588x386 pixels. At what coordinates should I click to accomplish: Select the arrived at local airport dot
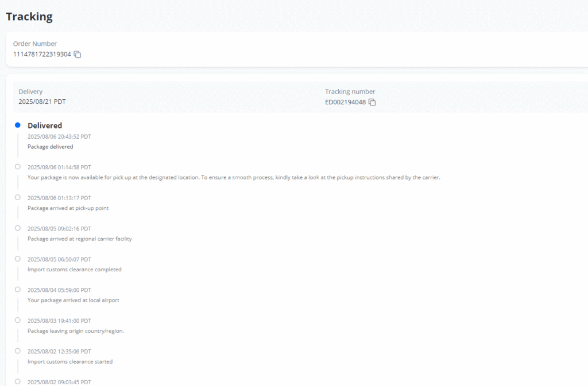(x=18, y=289)
